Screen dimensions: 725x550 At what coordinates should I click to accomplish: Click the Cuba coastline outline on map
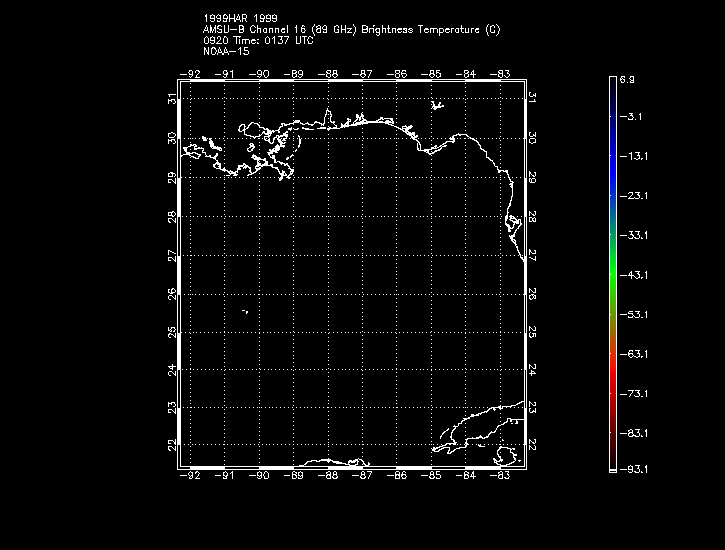480,424
